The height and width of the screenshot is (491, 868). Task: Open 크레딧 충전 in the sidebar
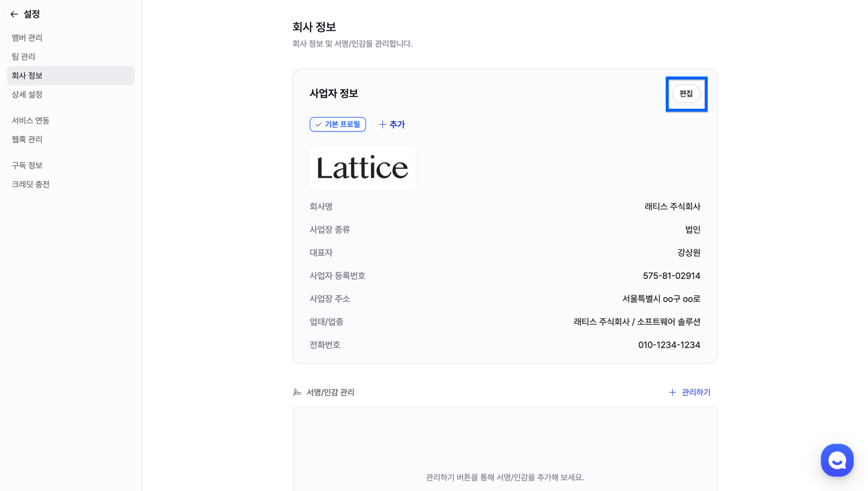pos(71,184)
